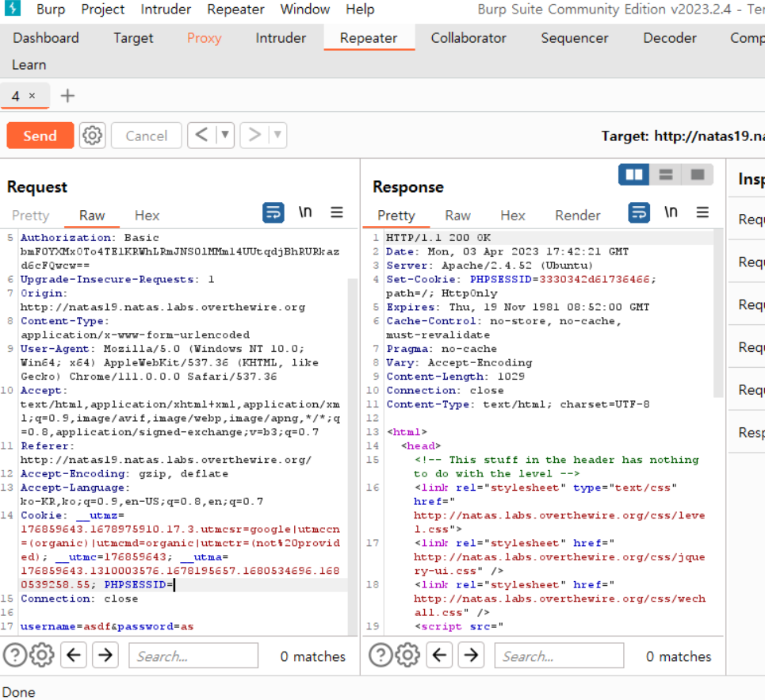Switch to the Dashboard tab

tap(46, 38)
